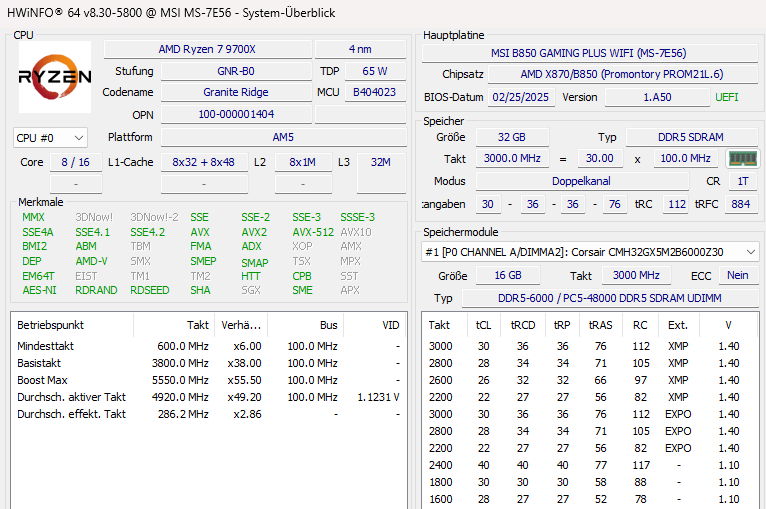Click the AMD Ryzen 7 9700X name field
The image size is (766, 509).
click(208, 49)
